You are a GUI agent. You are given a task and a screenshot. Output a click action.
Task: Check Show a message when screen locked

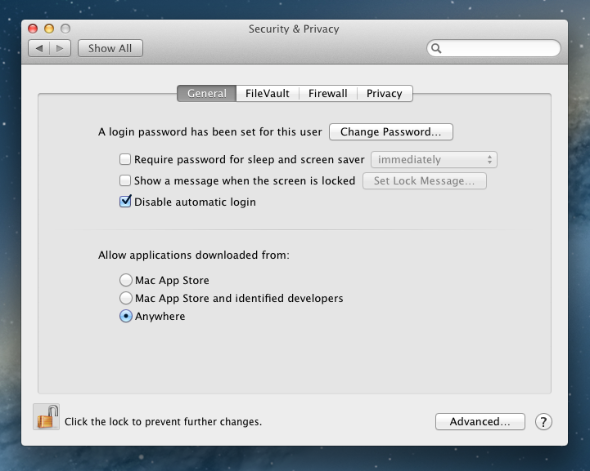[x=125, y=181]
